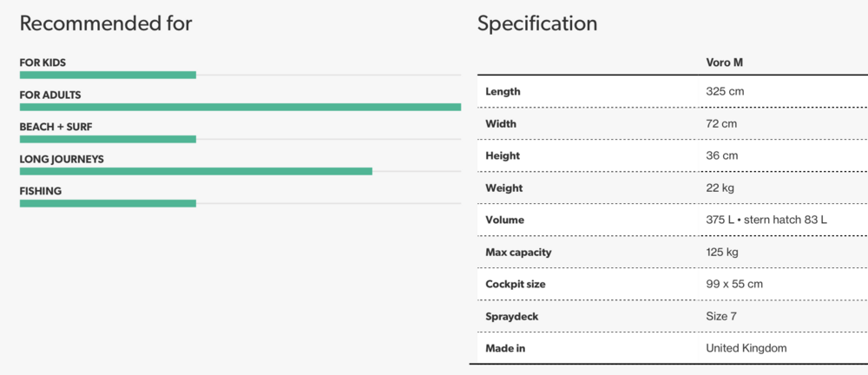Click the "Recommended for" heading

(x=106, y=23)
